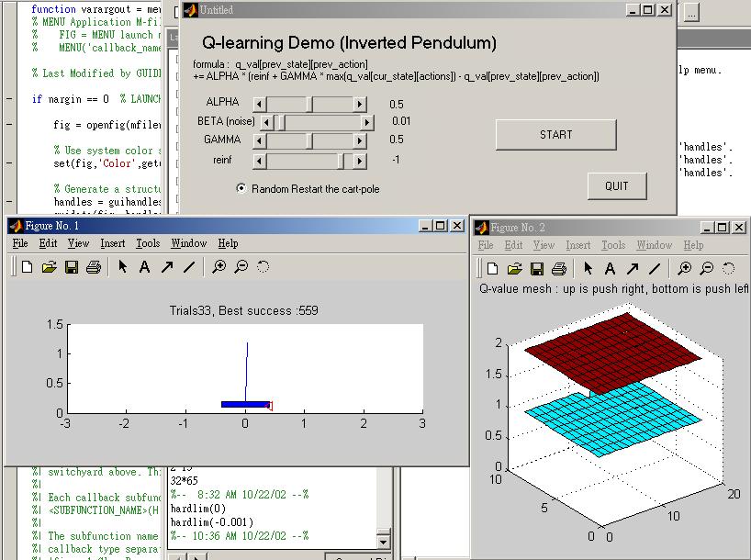Print Figure No. 1 using the printer icon

click(93, 267)
